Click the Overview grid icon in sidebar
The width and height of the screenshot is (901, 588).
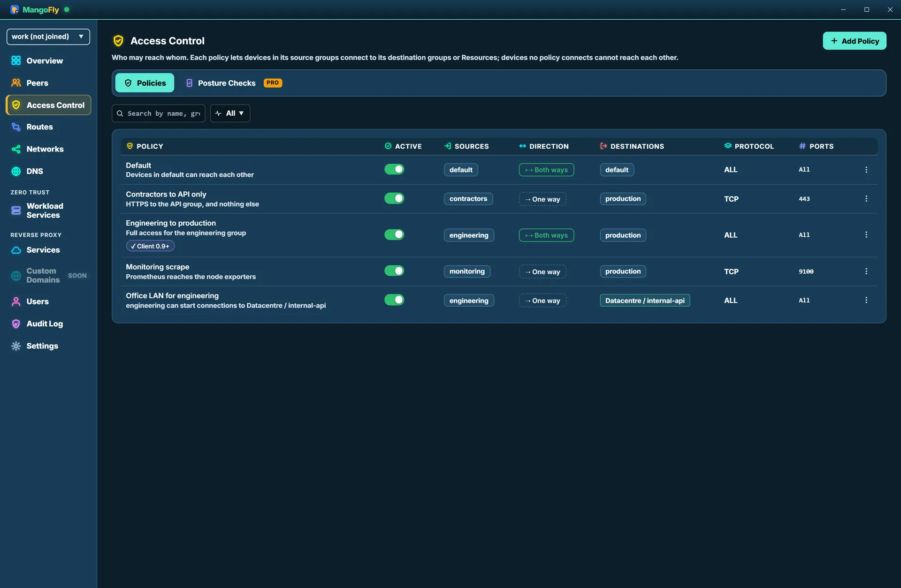click(16, 60)
